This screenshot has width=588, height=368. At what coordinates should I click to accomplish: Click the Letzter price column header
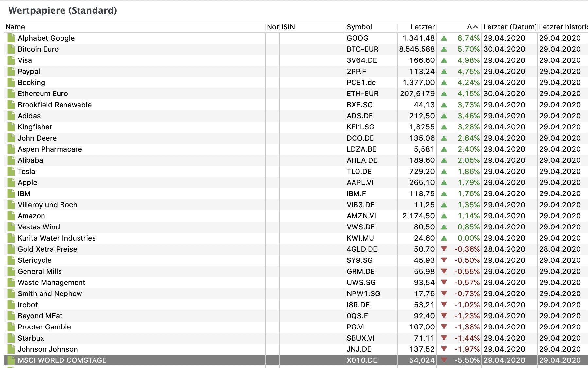click(x=417, y=27)
